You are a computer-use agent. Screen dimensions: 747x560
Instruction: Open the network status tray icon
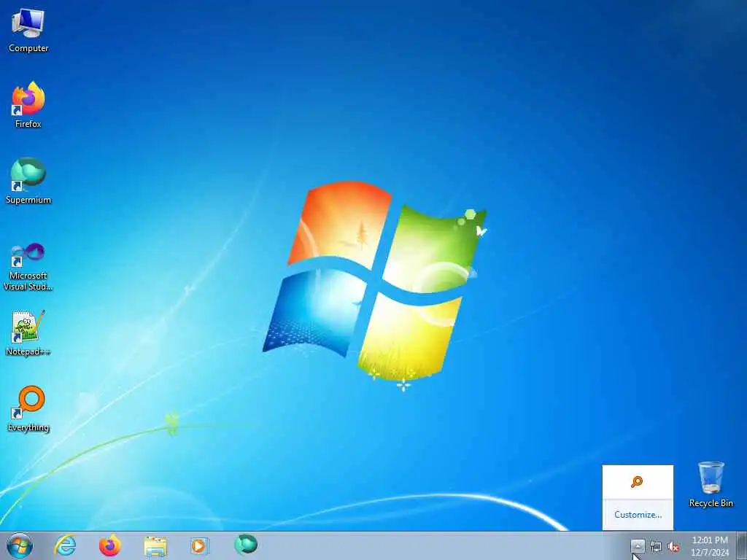click(x=656, y=547)
